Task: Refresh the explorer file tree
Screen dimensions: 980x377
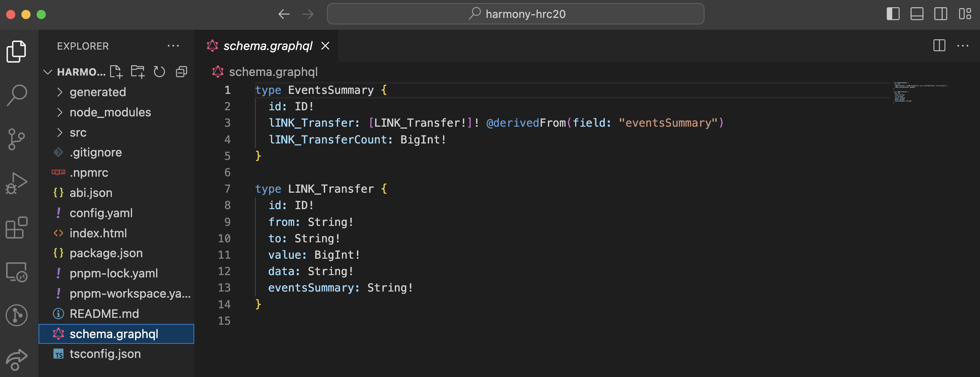Action: pyautogui.click(x=159, y=72)
